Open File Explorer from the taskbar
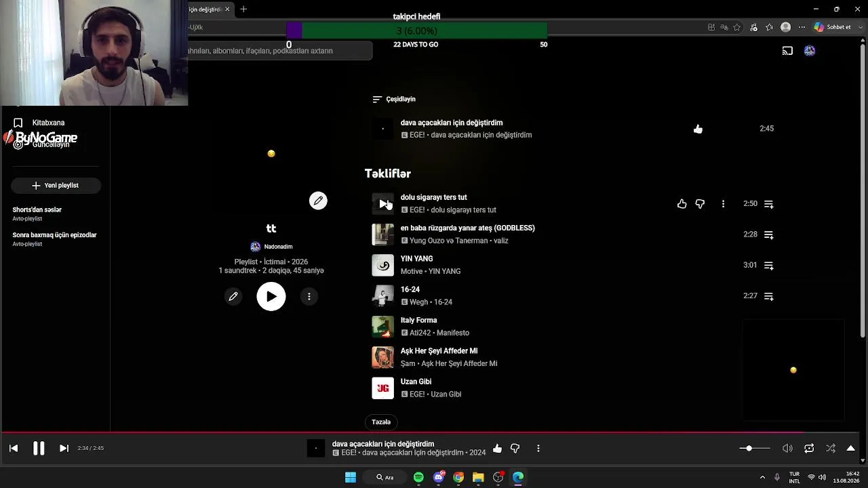The image size is (868, 488). point(478,477)
